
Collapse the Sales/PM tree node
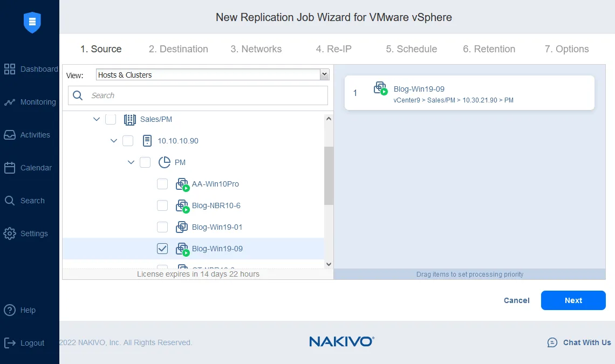pos(97,119)
